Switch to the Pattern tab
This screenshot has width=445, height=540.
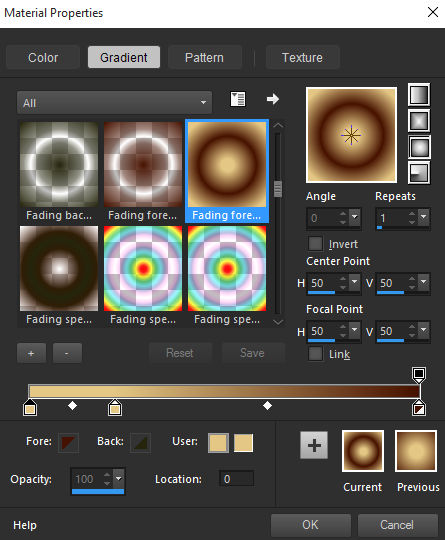click(x=204, y=58)
